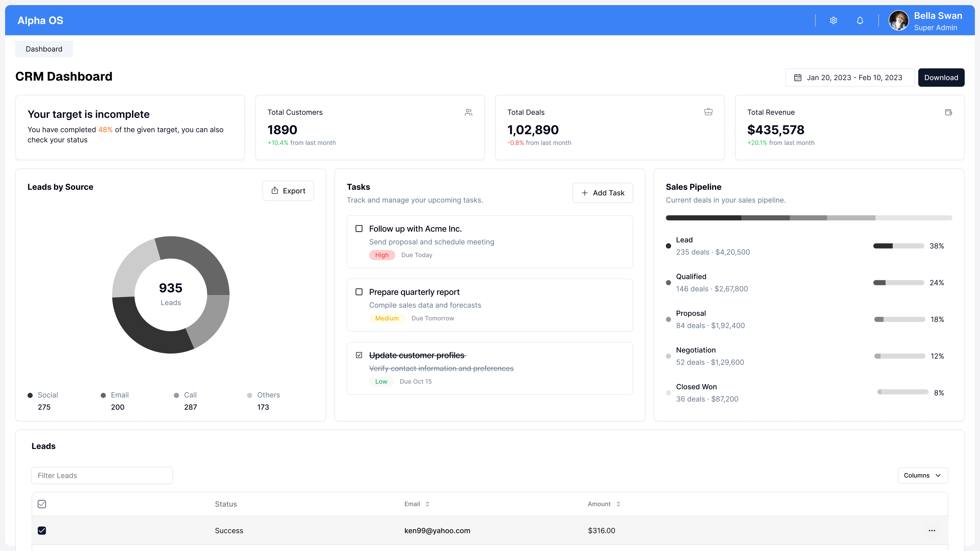Sort leads by Amount column
The width and height of the screenshot is (980, 551).
(604, 504)
